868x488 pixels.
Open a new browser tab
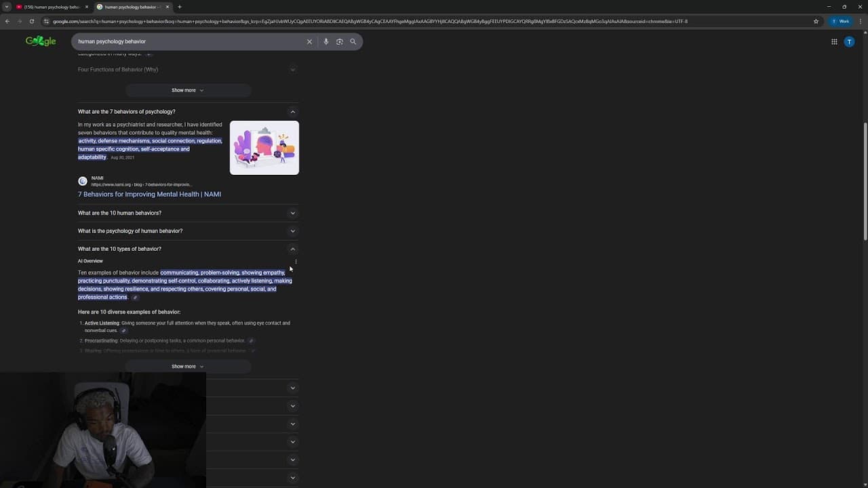[180, 7]
